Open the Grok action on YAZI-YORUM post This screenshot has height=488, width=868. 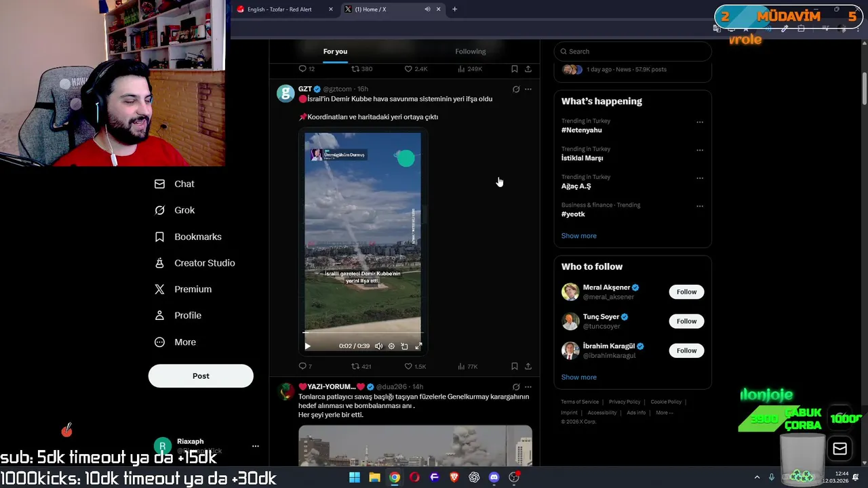click(516, 387)
